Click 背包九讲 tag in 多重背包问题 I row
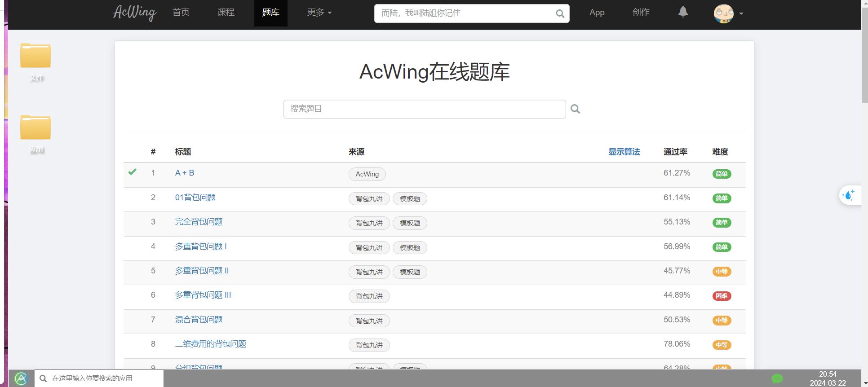This screenshot has width=868, height=387. pyautogui.click(x=369, y=248)
